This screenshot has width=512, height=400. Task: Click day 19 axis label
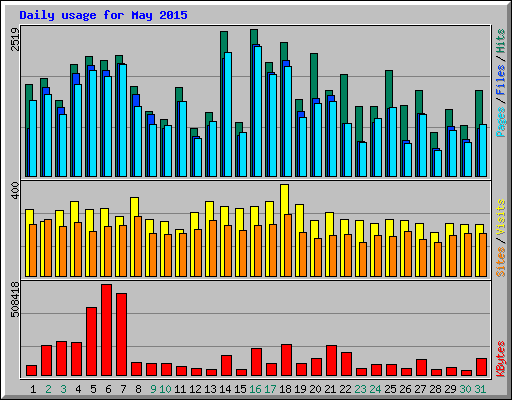pos(300,389)
